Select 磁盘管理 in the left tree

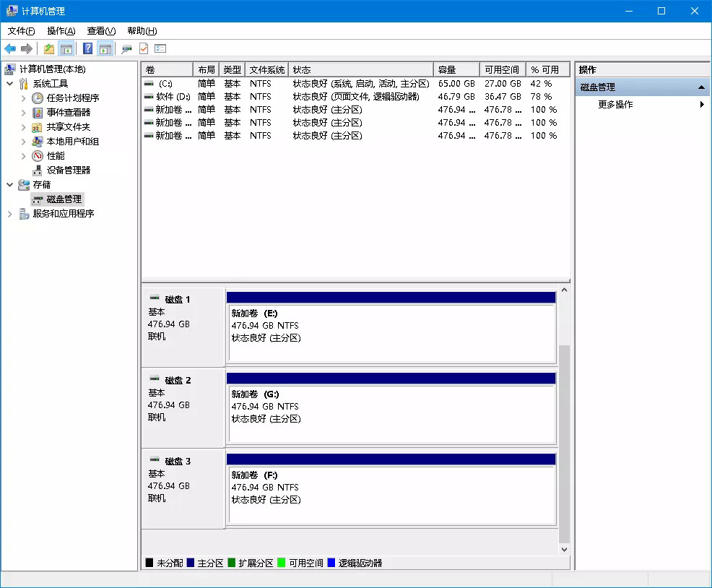(64, 199)
